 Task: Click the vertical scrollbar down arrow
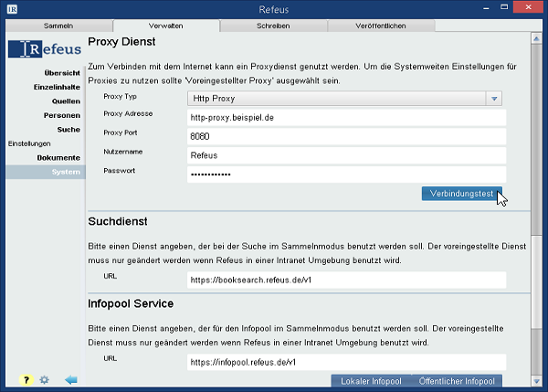point(536,380)
